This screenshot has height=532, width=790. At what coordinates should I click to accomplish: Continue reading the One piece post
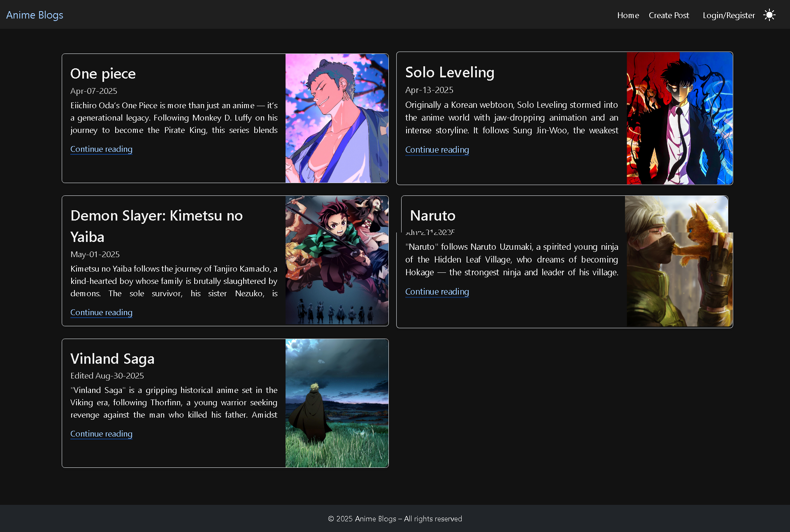coord(101,149)
